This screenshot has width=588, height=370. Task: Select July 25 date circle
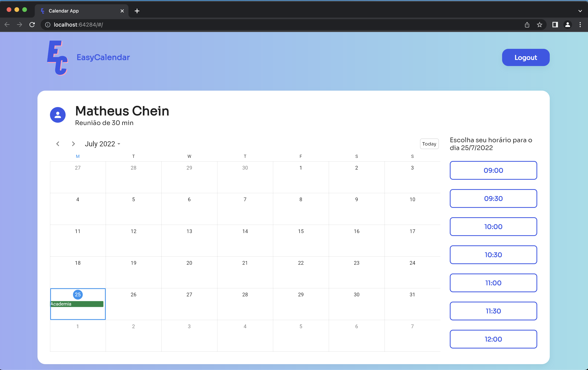tap(78, 294)
